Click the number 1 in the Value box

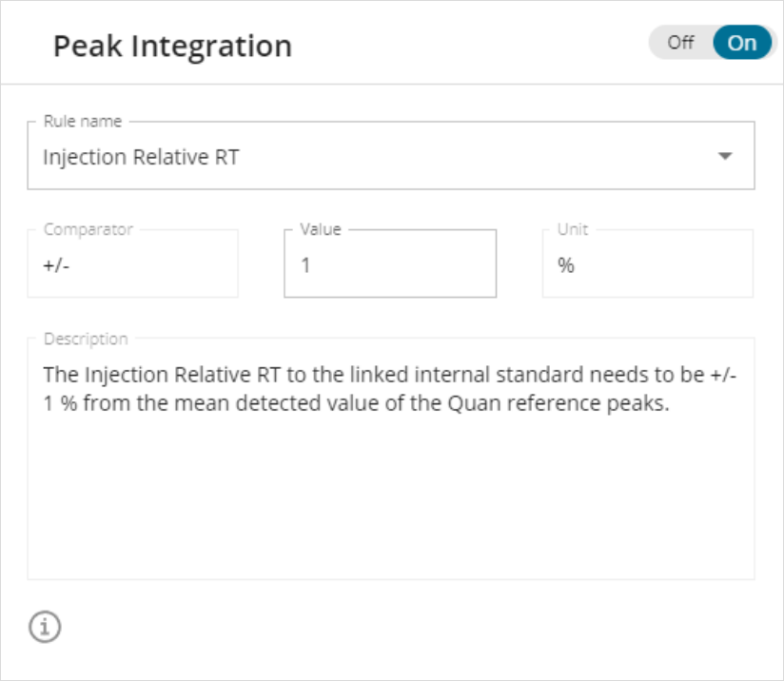306,266
